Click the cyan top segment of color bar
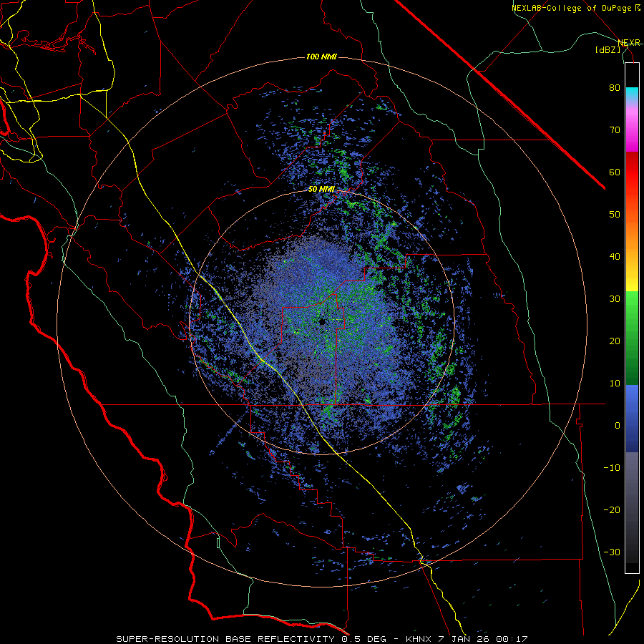This screenshot has width=644, height=644. (632, 94)
